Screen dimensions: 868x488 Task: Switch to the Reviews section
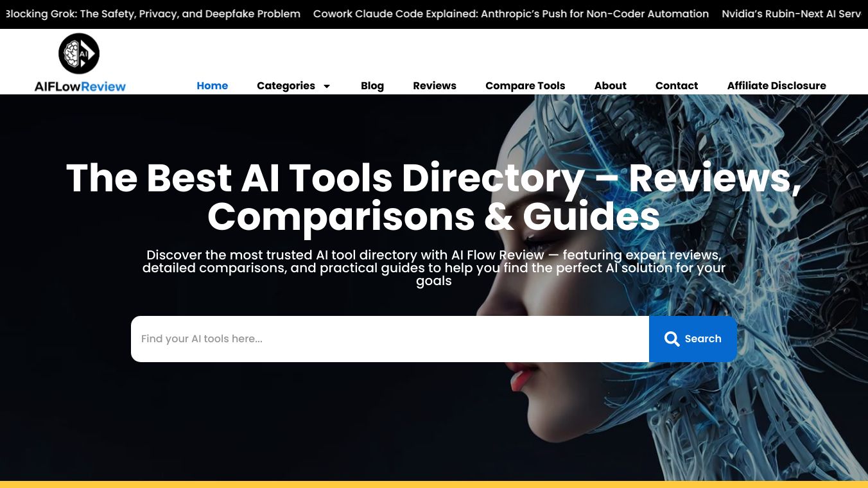click(x=435, y=85)
